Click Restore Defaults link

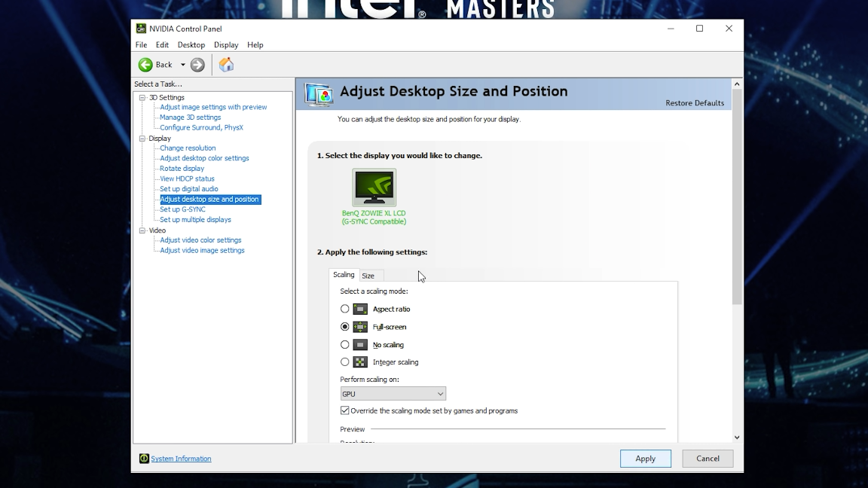[694, 103]
